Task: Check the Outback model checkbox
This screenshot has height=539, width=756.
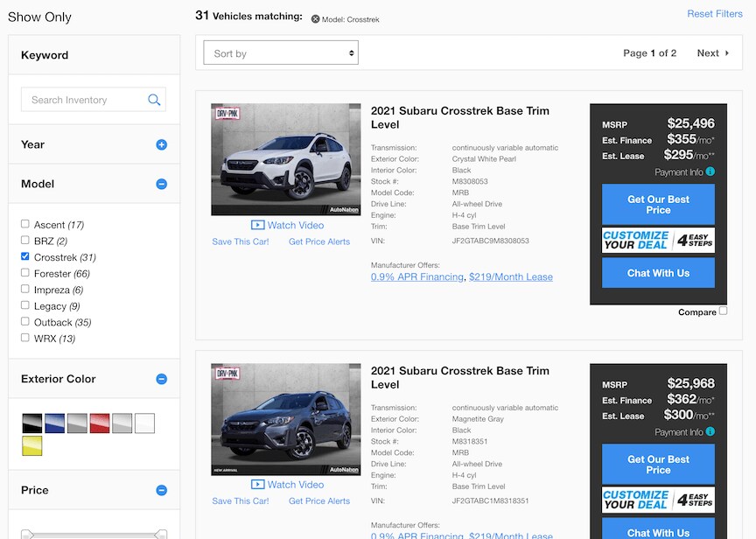Action: (x=25, y=322)
